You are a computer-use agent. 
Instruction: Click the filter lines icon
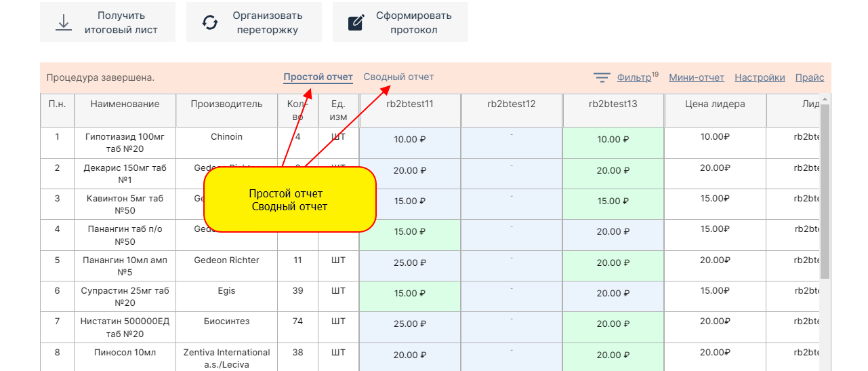pyautogui.click(x=602, y=77)
